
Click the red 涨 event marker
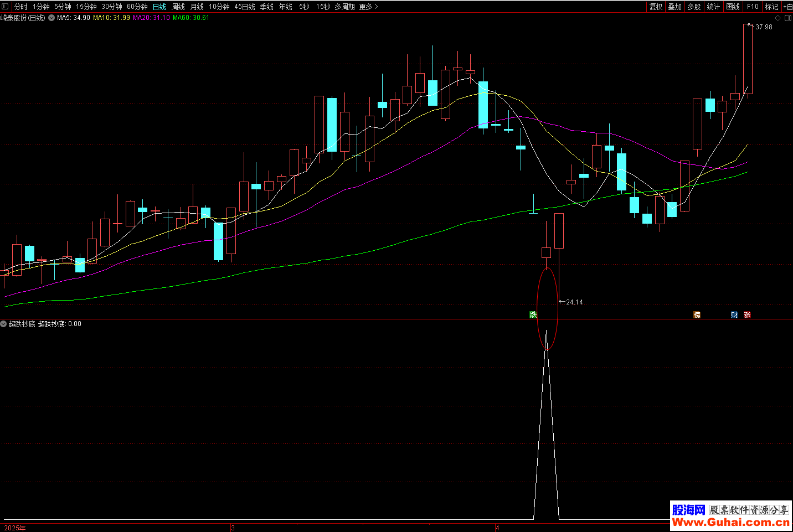coord(747,314)
